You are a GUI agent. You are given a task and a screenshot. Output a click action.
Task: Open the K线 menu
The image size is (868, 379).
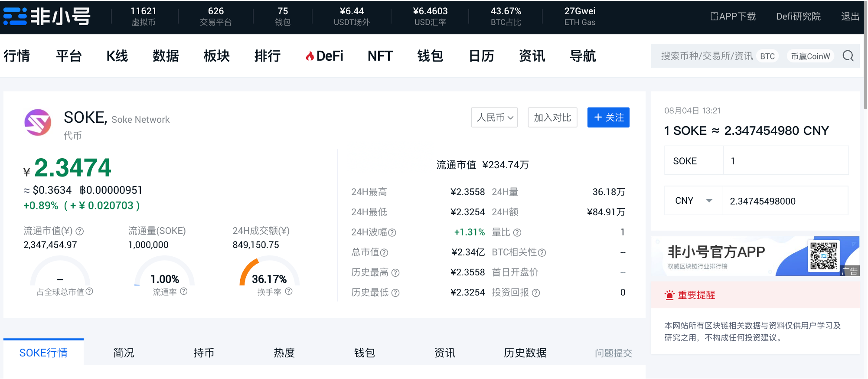(117, 56)
